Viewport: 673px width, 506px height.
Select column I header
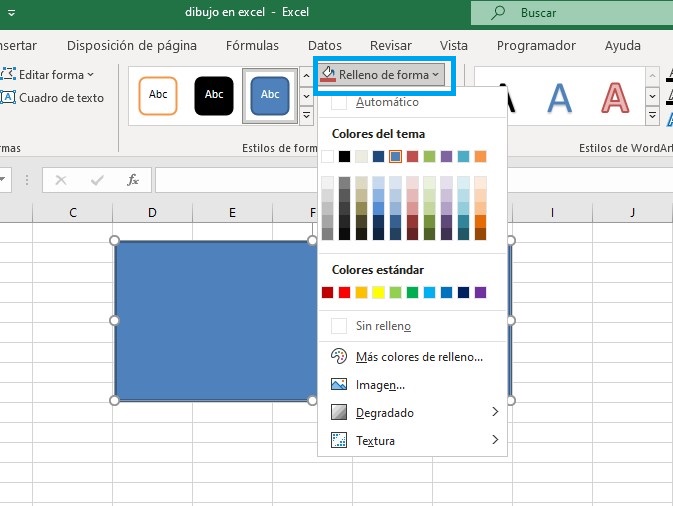(552, 212)
